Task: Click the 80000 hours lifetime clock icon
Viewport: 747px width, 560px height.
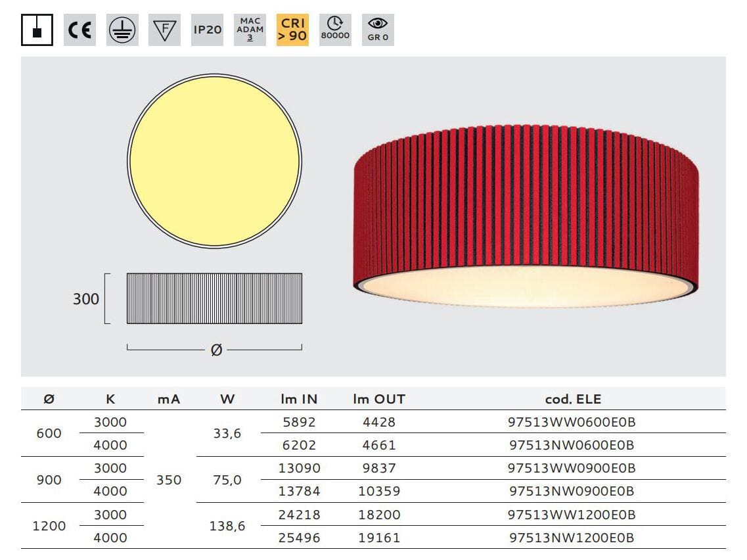Action: point(335,30)
